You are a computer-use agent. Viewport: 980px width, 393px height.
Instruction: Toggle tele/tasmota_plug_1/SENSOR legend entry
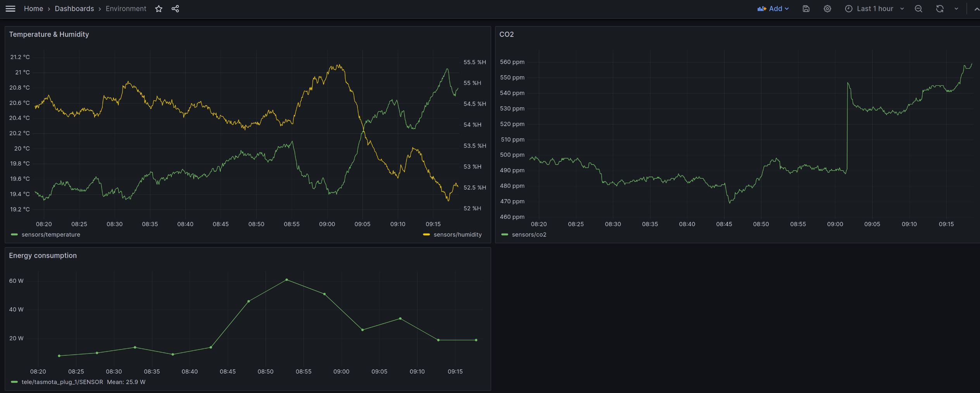tap(62, 382)
